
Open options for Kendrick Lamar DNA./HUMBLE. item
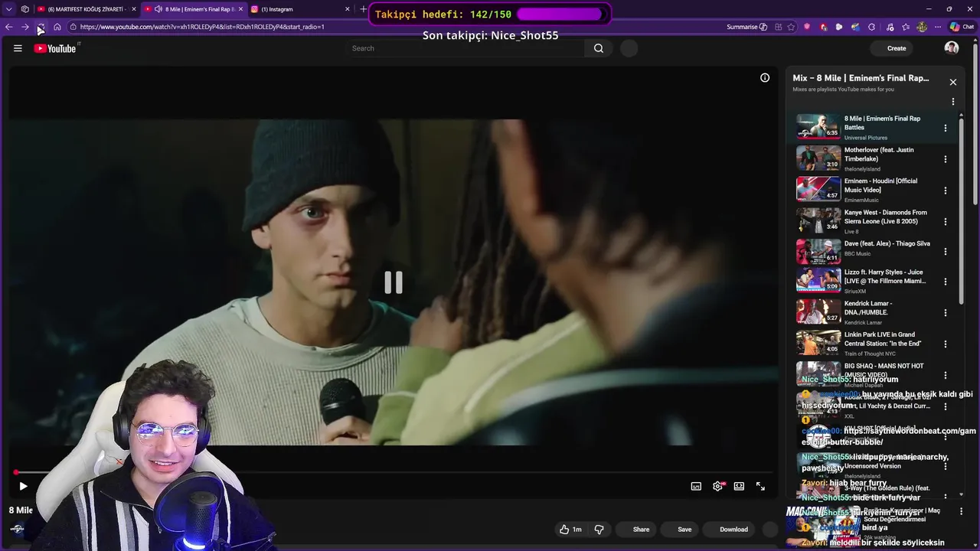[x=946, y=312]
